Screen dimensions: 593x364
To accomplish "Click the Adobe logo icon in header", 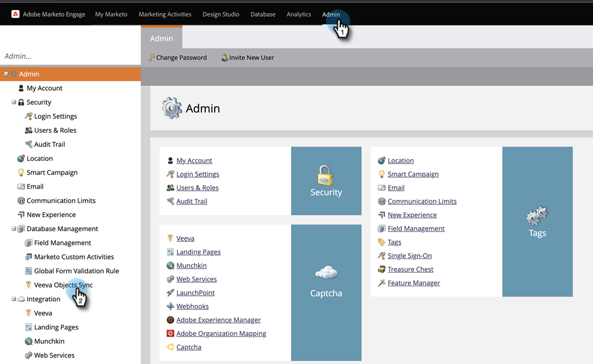I will pos(15,14).
